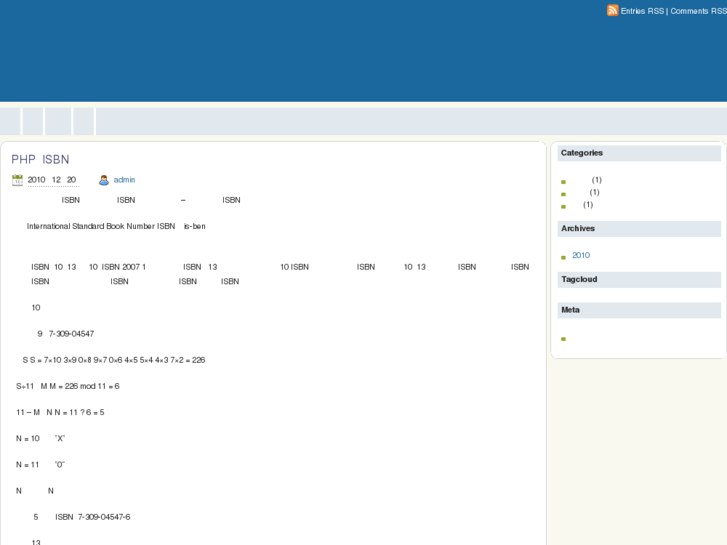This screenshot has width=727, height=545.
Task: Click the orange RSS feed icon
Action: [x=612, y=11]
